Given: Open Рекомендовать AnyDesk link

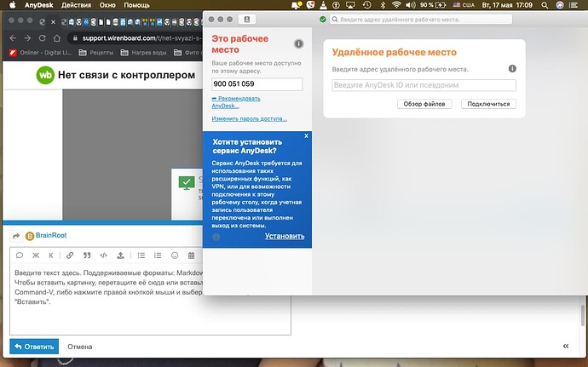Looking at the screenshot, I should point(236,102).
